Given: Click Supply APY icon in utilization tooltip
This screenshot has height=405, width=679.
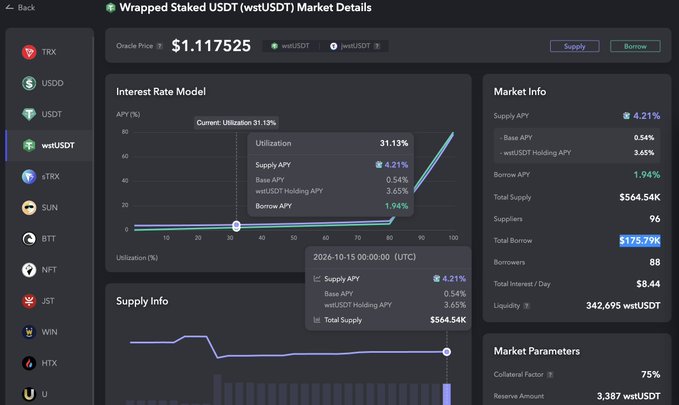Looking at the screenshot, I should click(x=379, y=165).
